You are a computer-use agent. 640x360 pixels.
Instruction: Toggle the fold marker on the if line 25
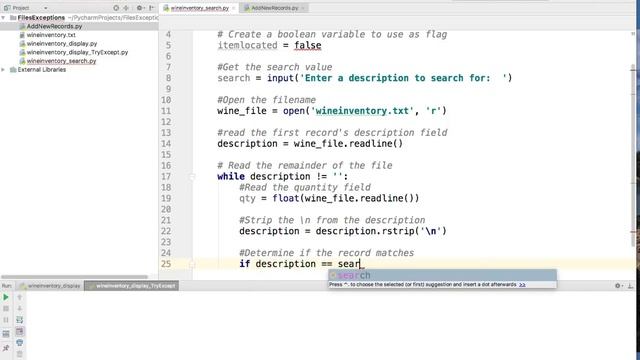(192, 264)
